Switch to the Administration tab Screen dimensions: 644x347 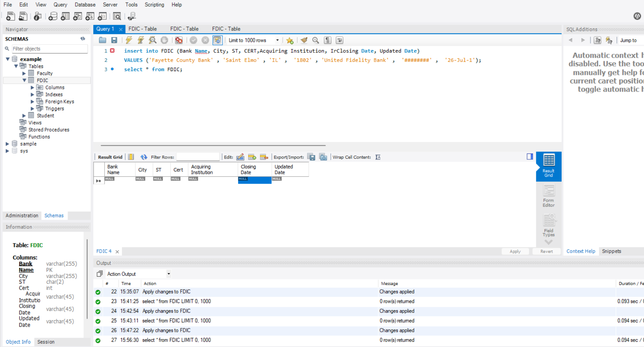click(x=21, y=215)
